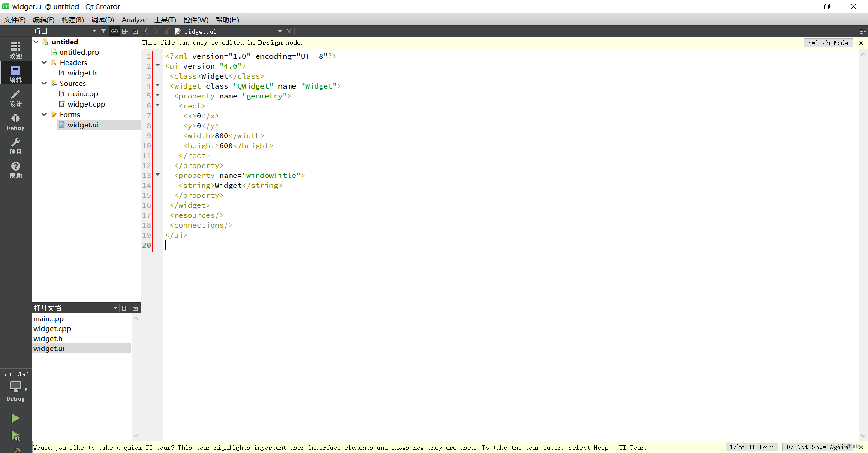Collapse the Sources folder

pyautogui.click(x=44, y=83)
